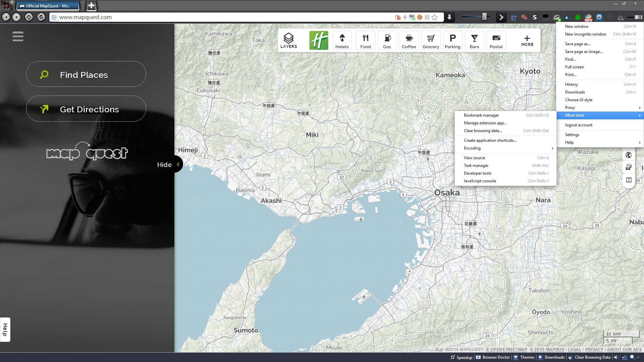Click the extension icon with NEW badge
This screenshot has height=362, width=644.
pos(588,18)
